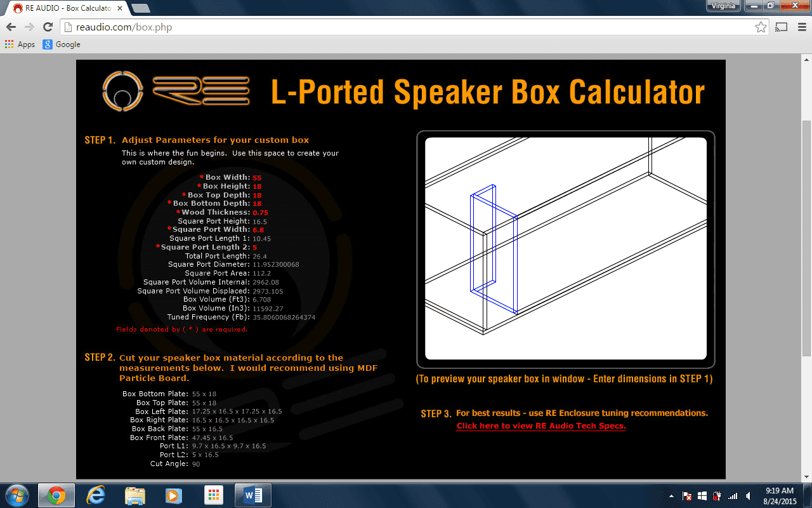Image resolution: width=812 pixels, height=508 pixels.
Task: Edit the Square Port Width value
Action: tap(259, 230)
